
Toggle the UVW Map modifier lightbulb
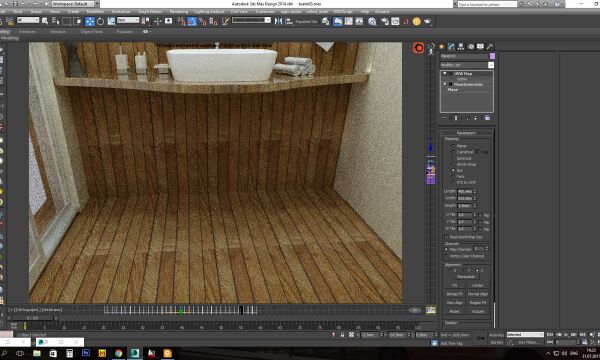445,73
